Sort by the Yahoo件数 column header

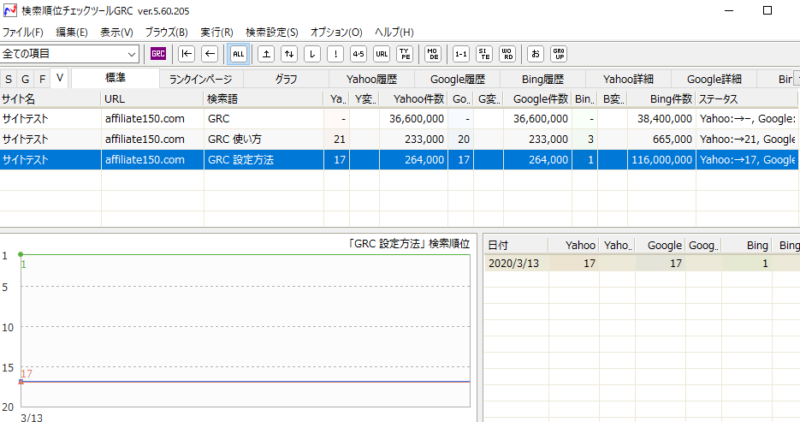click(x=413, y=99)
